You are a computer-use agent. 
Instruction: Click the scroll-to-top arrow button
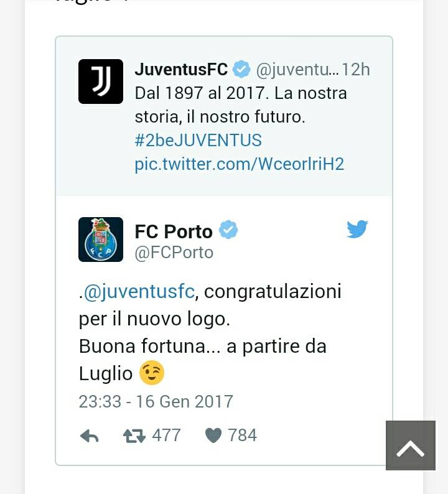(411, 445)
